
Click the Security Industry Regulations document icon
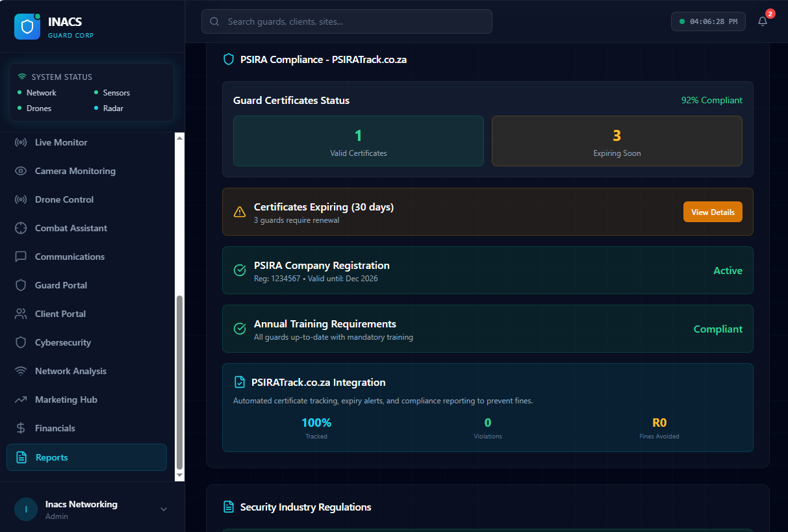(x=229, y=507)
